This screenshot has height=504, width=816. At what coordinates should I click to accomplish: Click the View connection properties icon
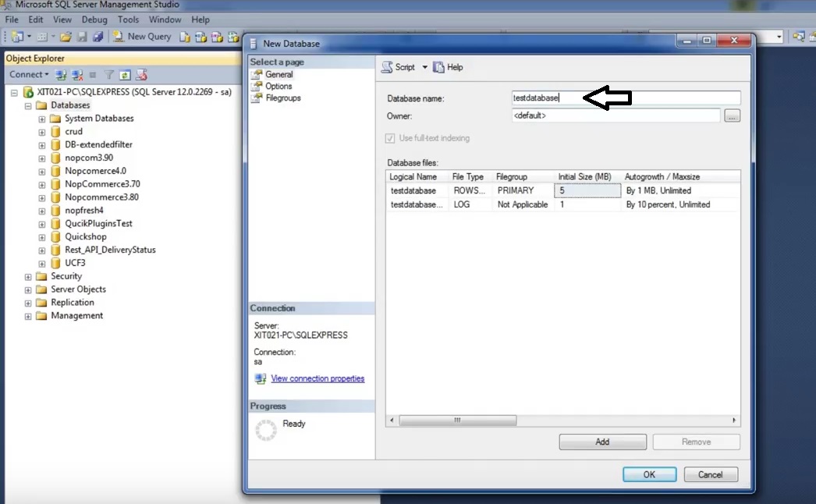click(x=261, y=378)
